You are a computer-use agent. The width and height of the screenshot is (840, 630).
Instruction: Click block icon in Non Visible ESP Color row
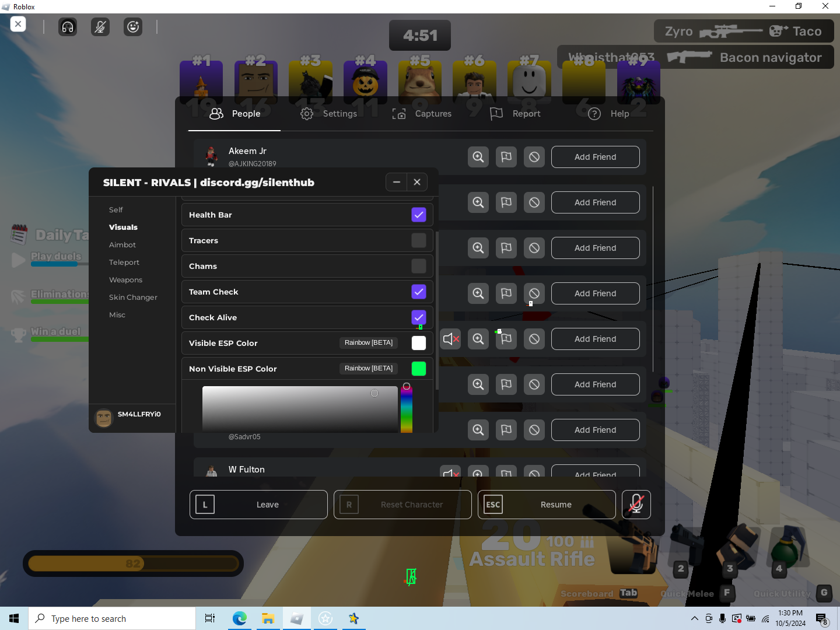(534, 384)
